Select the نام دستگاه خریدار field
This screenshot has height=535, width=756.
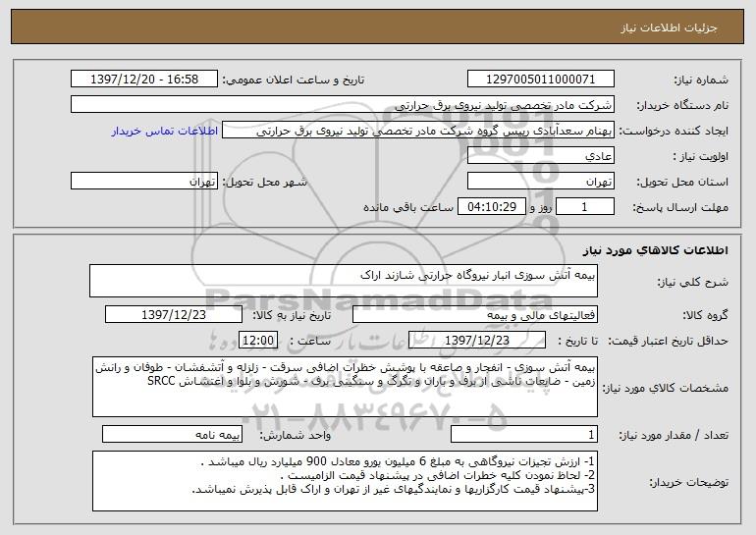coord(343,105)
